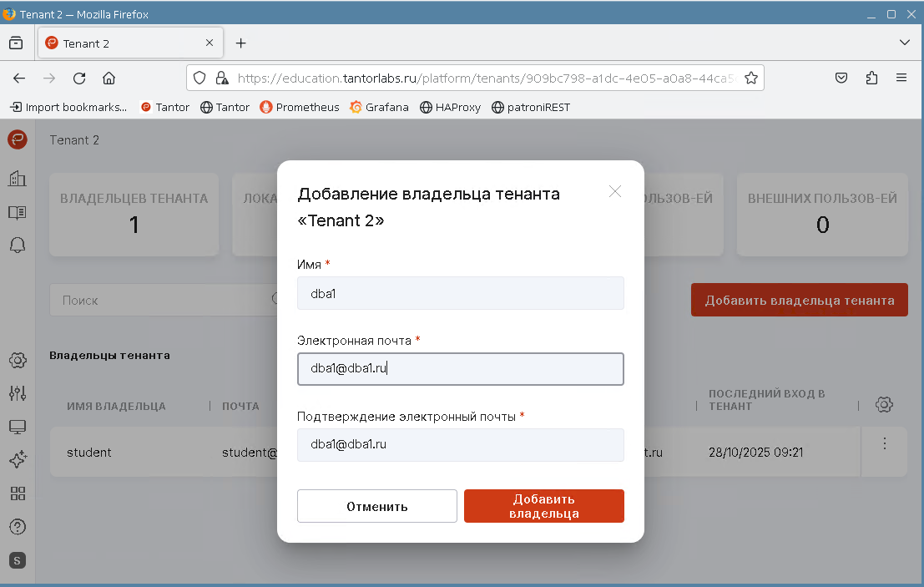Viewport: 924px width, 587px height.
Task: Select the Tenant 2 browser tab
Action: [121, 43]
